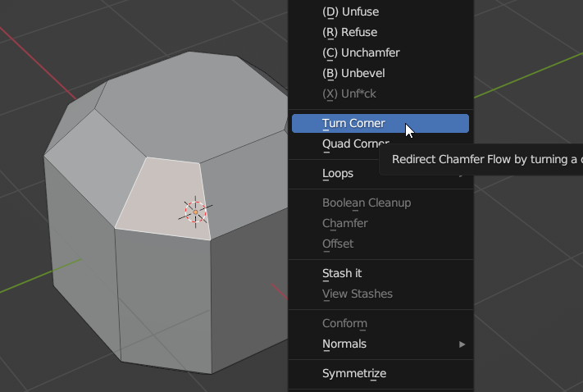Click the Unbevel menu entry

click(353, 73)
